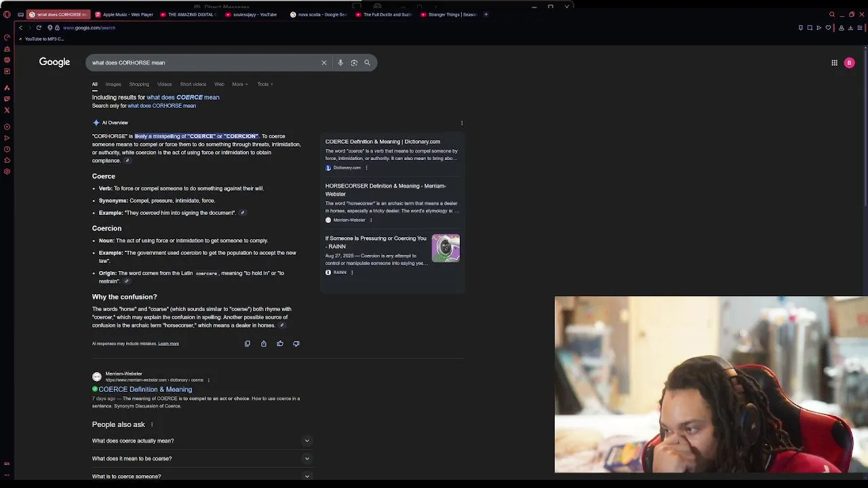Image resolution: width=868 pixels, height=488 pixels.
Task: Clear the search box with the X icon
Action: [323, 62]
